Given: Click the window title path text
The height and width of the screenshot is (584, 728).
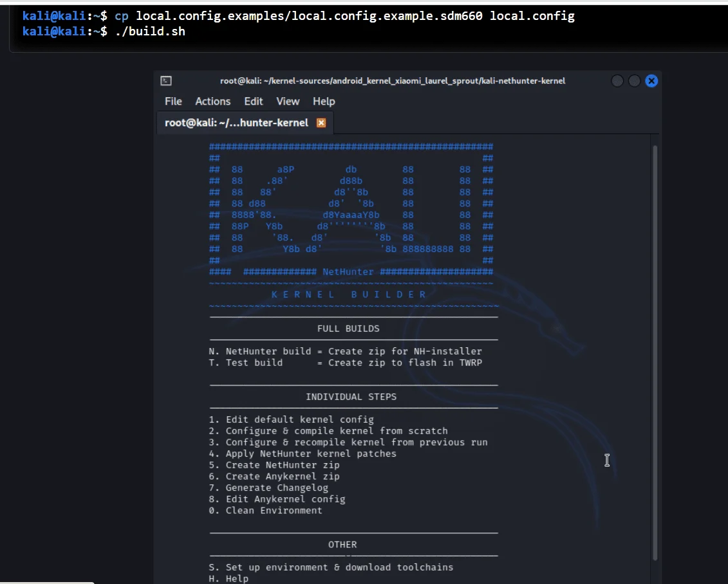Looking at the screenshot, I should click(x=392, y=80).
